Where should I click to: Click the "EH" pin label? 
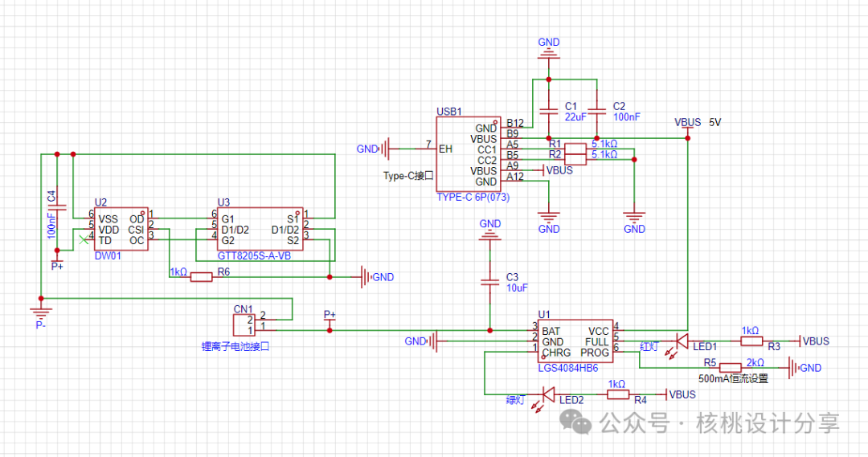pos(445,149)
